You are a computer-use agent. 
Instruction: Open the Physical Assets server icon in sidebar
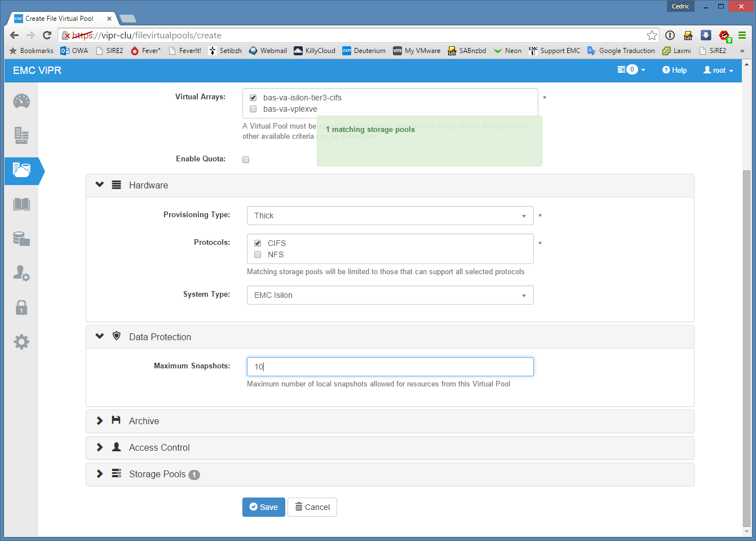21,136
